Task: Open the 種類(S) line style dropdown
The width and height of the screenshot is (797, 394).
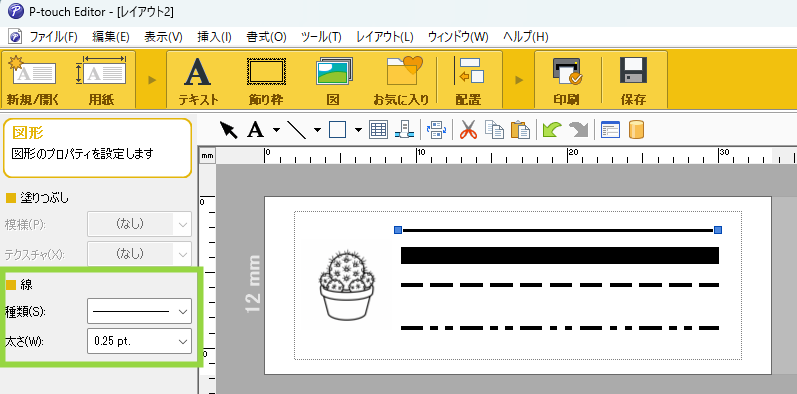Action: [140, 311]
